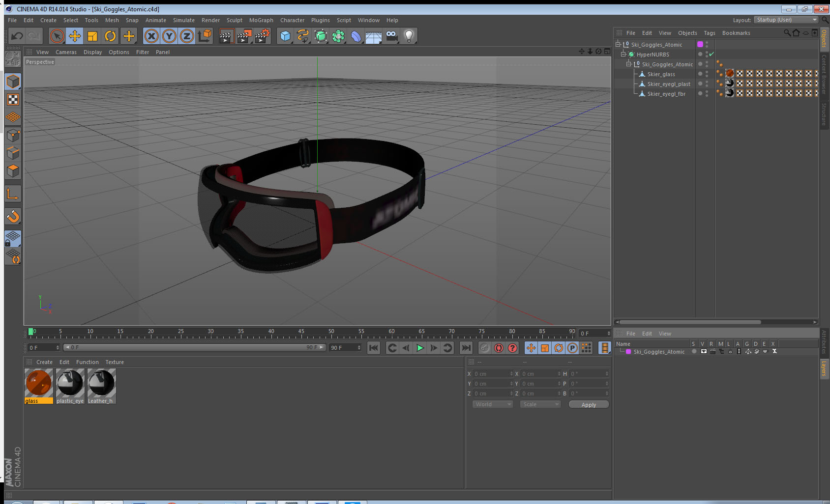
Task: Click the Coordinate System icon
Action: click(205, 36)
